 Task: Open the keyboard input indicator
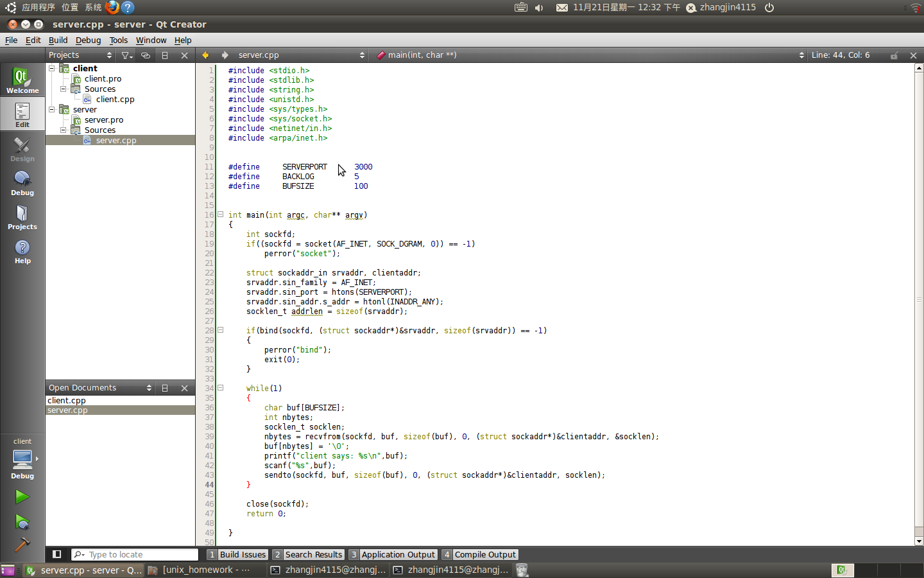(521, 8)
